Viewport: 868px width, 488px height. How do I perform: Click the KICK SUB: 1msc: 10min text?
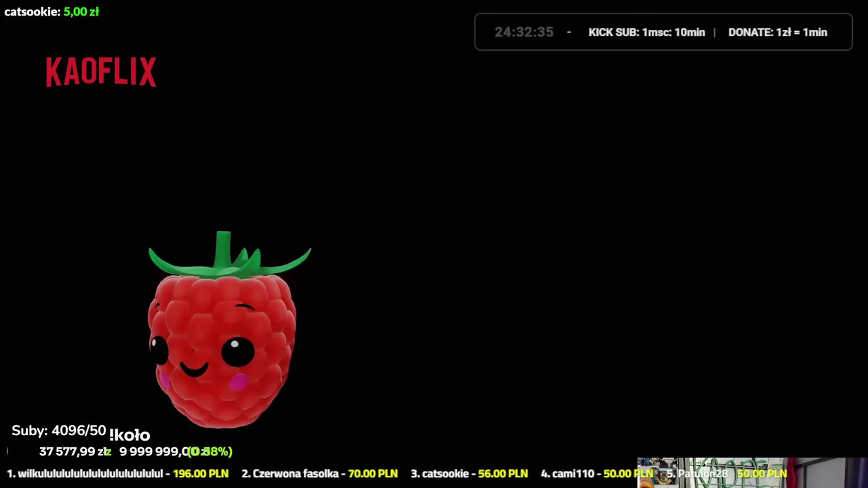tap(646, 32)
